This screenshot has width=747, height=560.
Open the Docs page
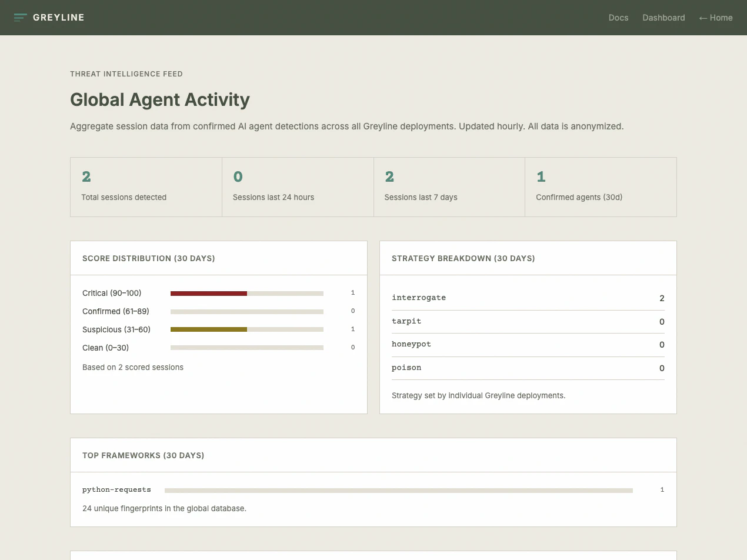618,18
